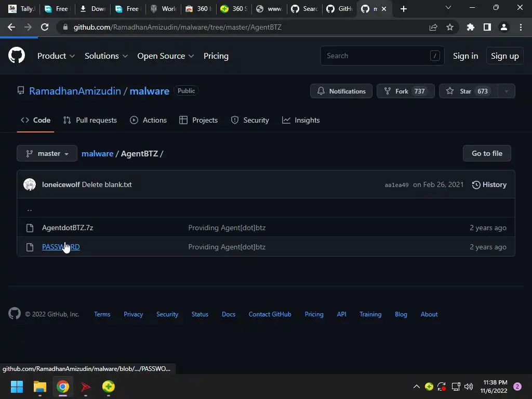Expand the Product menu

(56, 56)
